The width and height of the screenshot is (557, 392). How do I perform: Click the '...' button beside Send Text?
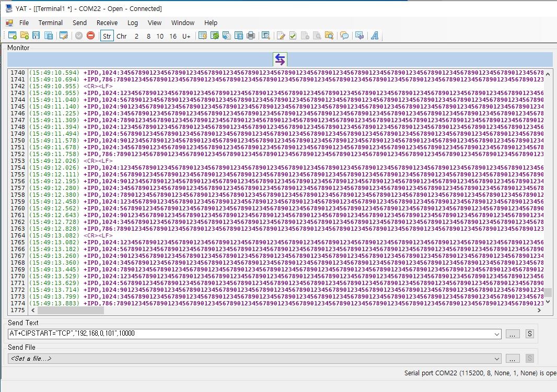click(512, 334)
